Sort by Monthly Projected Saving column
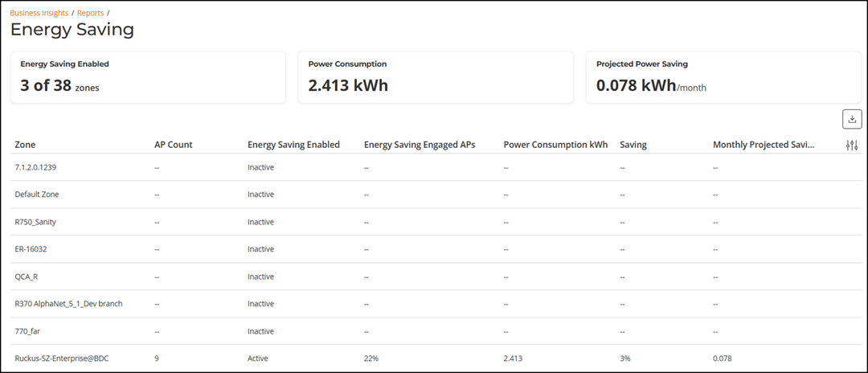 (764, 145)
